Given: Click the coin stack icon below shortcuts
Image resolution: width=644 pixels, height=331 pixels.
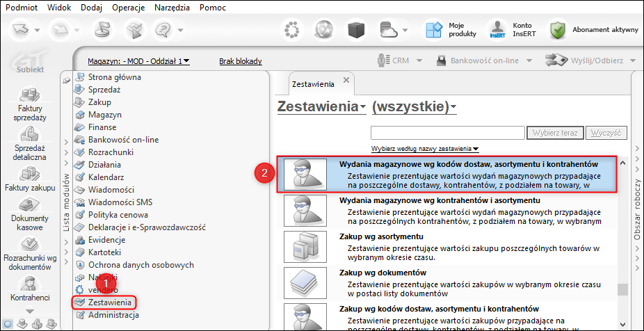Looking at the screenshot, I should 21,323.
